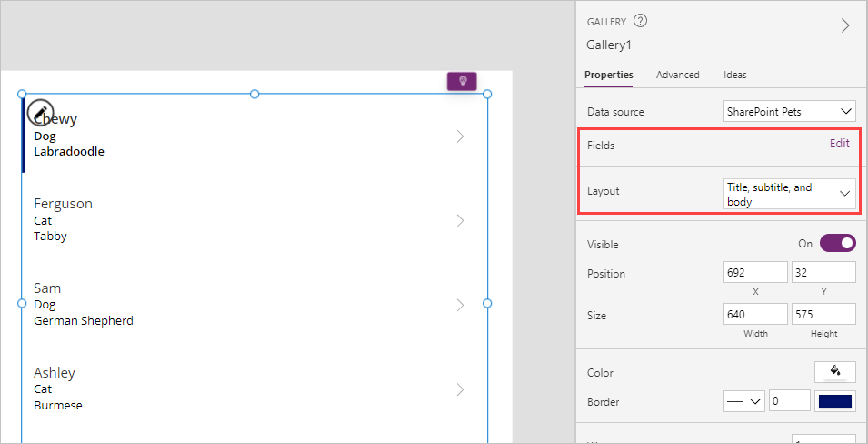Open the Layout dropdown

[x=790, y=194]
